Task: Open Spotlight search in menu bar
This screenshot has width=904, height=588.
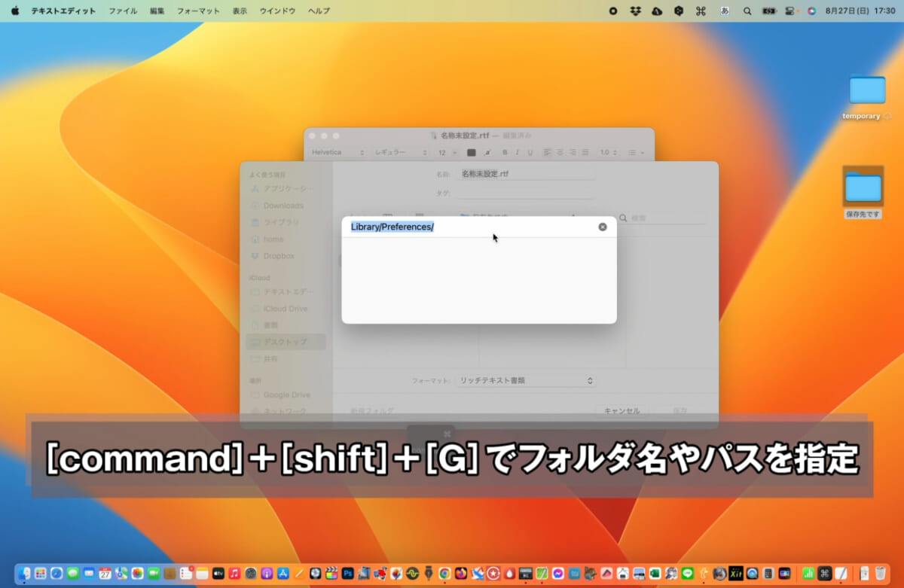Action: click(x=747, y=11)
